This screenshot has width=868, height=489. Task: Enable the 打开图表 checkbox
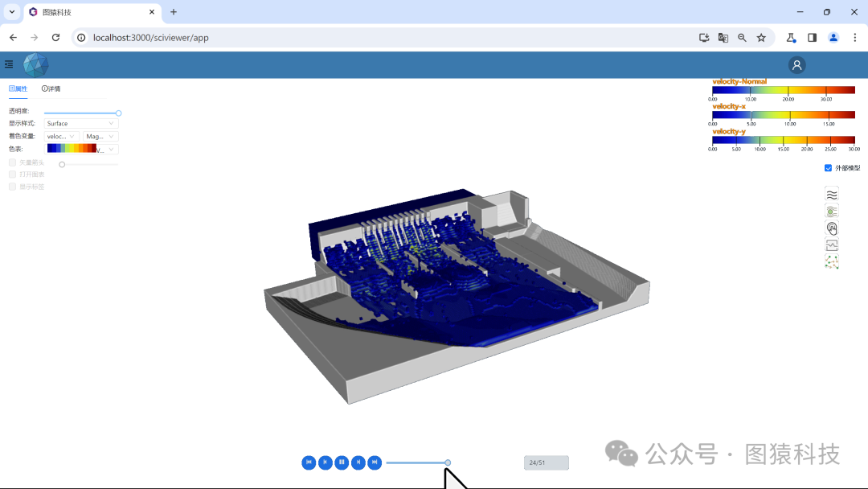click(x=12, y=175)
